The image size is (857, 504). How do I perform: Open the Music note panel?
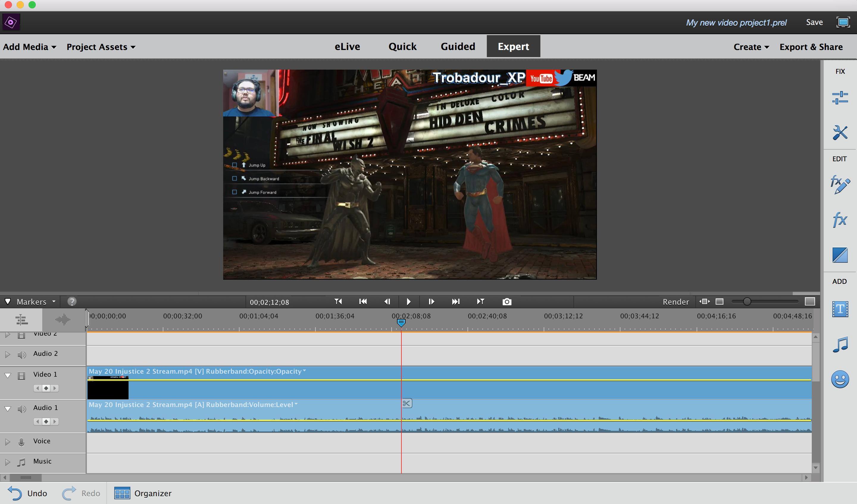tap(840, 345)
